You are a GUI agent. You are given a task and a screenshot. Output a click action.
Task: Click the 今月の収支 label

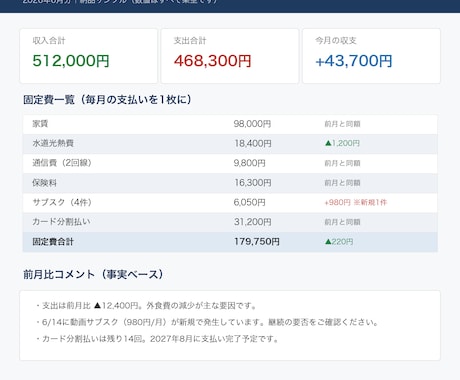[336, 41]
